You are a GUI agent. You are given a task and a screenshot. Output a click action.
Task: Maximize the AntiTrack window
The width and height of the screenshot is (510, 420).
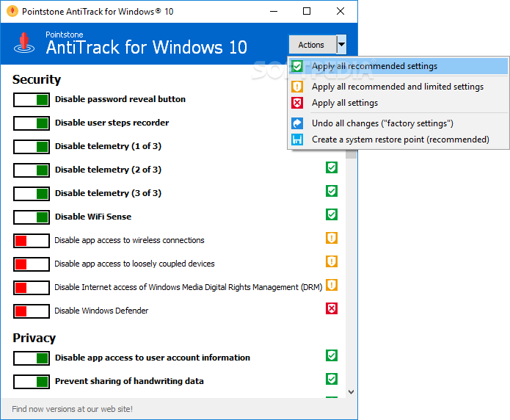(x=307, y=12)
